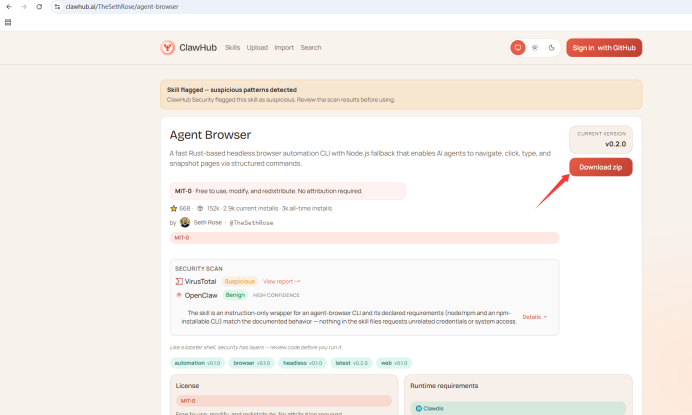Click the browser forward arrow

[x=24, y=7]
